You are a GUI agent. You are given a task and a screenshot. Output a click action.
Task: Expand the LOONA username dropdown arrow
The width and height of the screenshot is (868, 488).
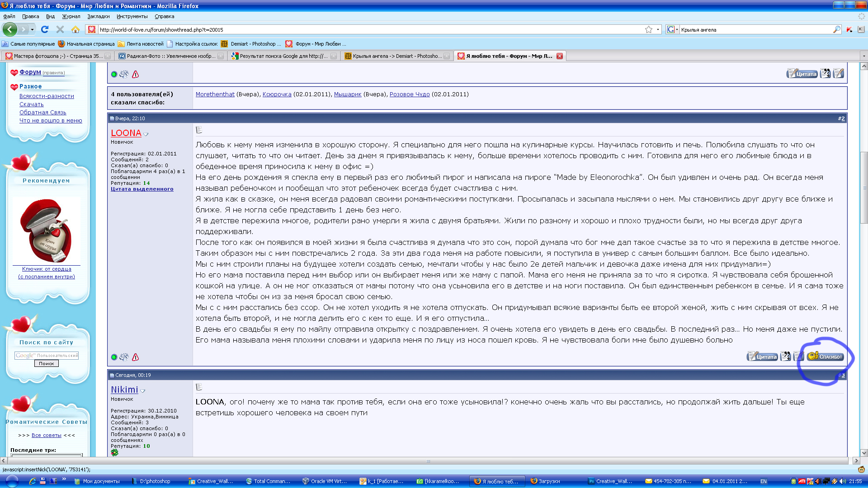pos(146,134)
